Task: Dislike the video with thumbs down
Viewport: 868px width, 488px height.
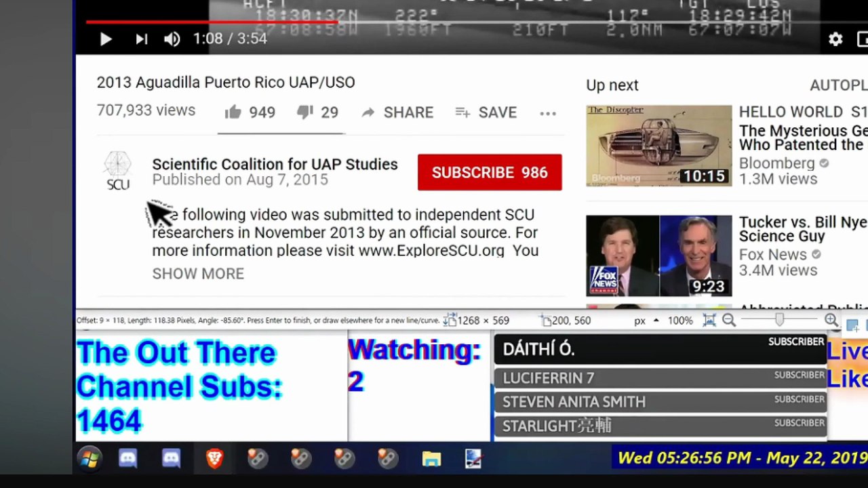Action: (x=317, y=113)
